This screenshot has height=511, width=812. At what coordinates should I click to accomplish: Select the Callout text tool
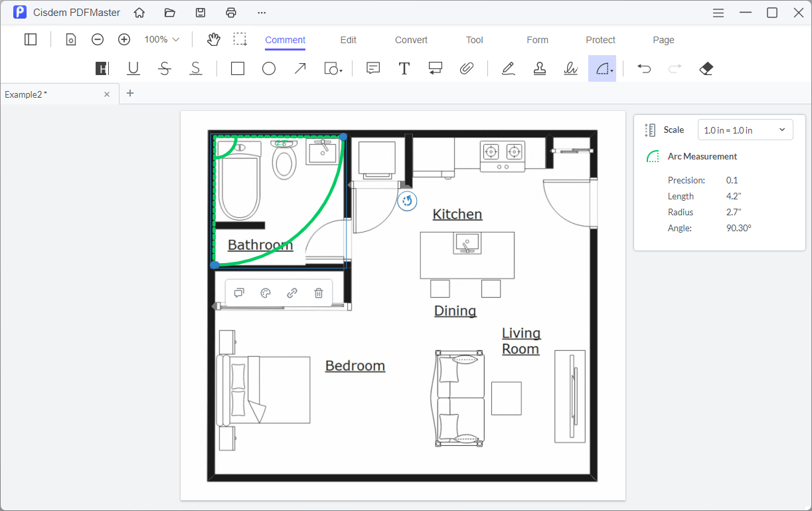436,68
